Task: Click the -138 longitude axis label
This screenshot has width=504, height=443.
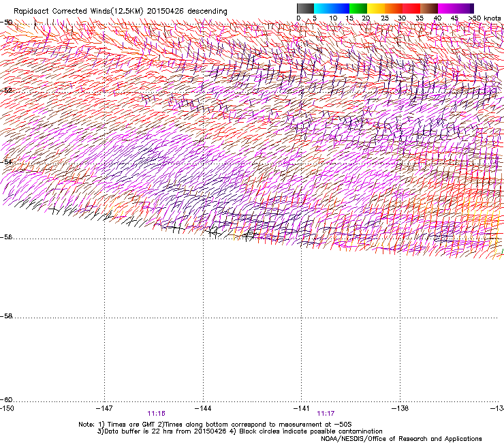Action: (x=400, y=408)
